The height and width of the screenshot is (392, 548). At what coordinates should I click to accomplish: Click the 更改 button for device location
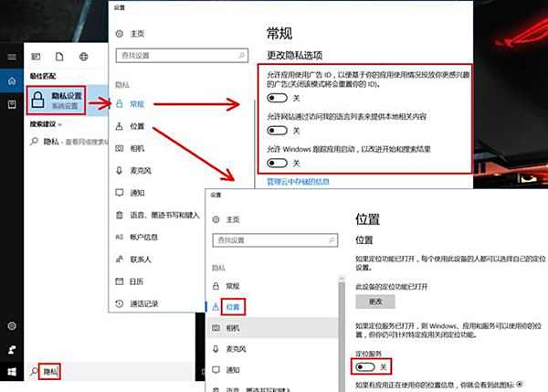coord(375,302)
